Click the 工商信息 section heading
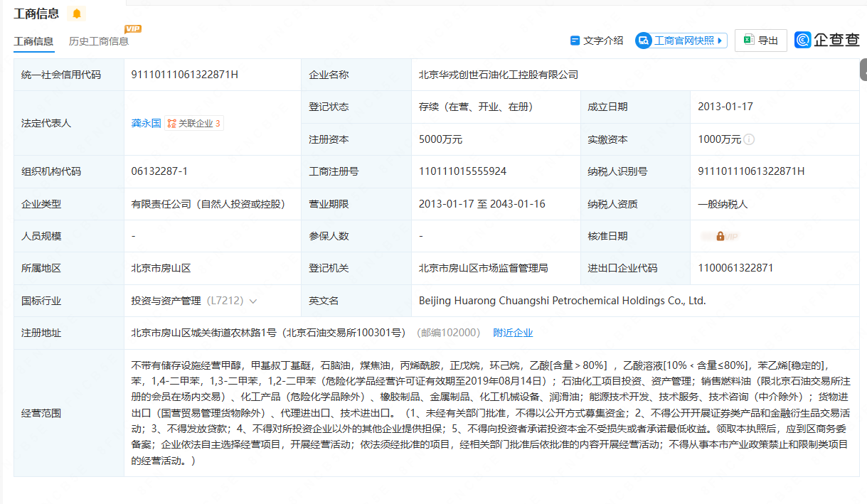 pos(36,14)
